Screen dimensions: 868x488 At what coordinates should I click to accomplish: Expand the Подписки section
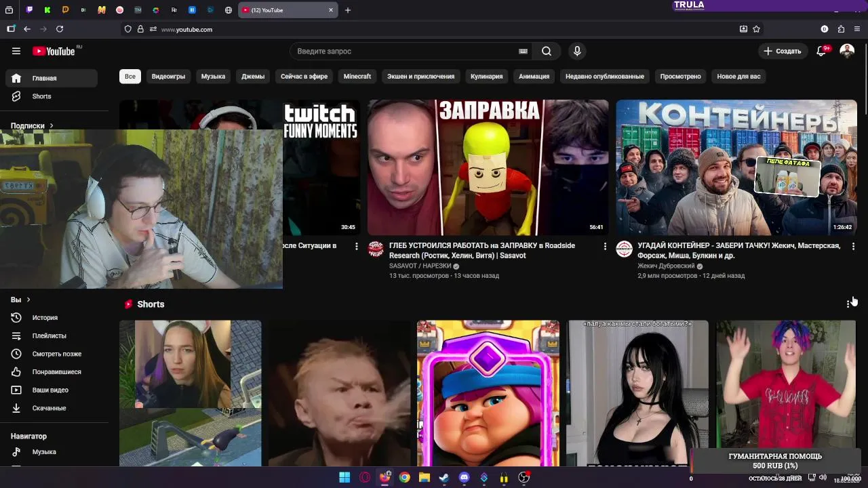coord(32,125)
